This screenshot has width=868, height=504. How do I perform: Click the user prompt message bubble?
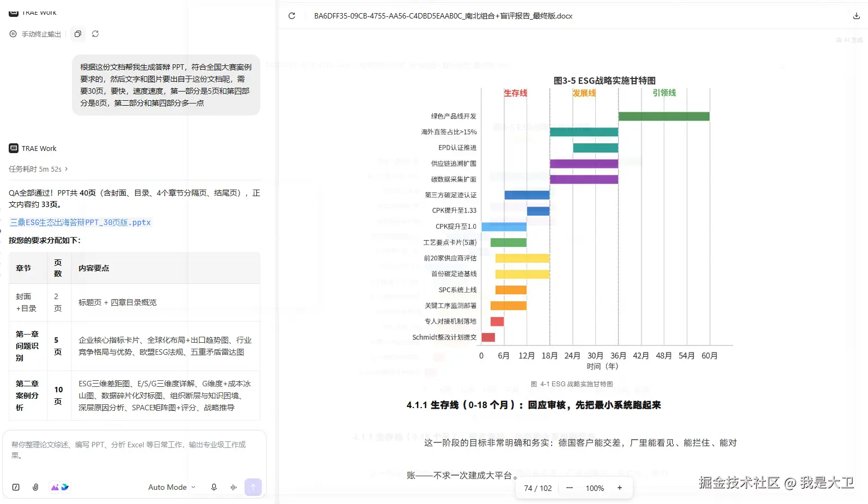[x=166, y=85]
